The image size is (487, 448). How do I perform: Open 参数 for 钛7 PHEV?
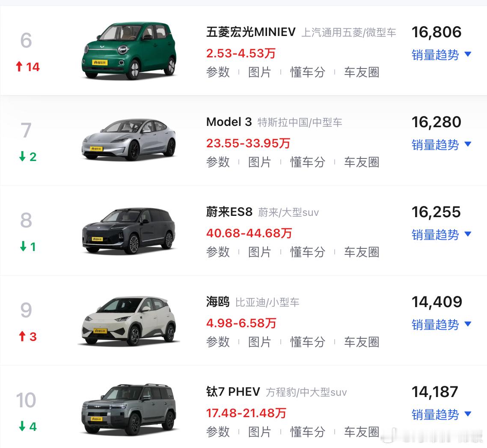[x=218, y=432]
